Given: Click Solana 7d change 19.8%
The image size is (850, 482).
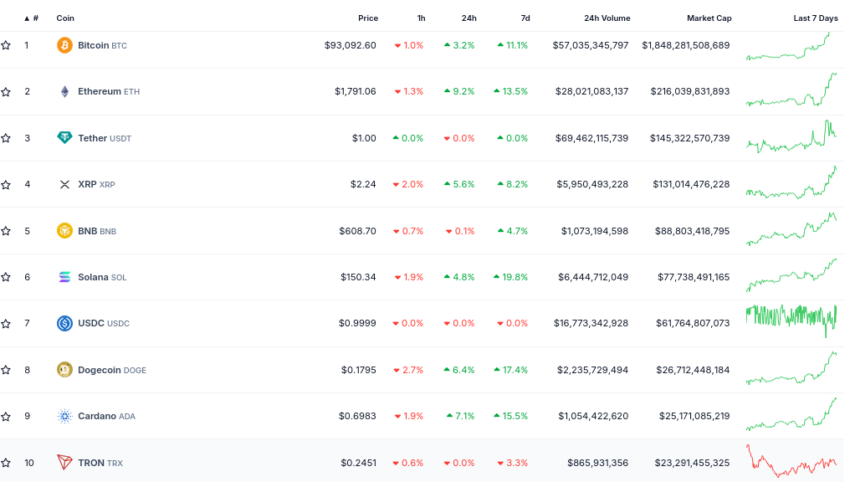Looking at the screenshot, I should (511, 277).
